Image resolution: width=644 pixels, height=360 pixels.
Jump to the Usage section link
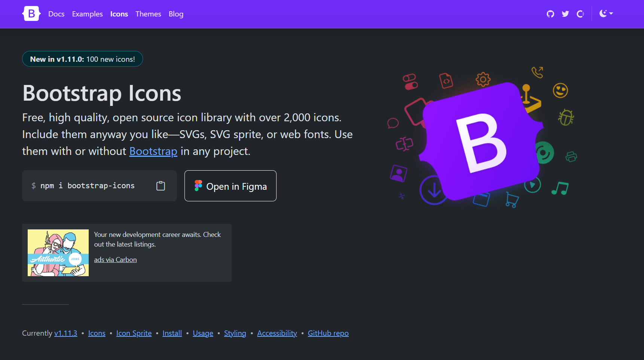click(x=203, y=333)
